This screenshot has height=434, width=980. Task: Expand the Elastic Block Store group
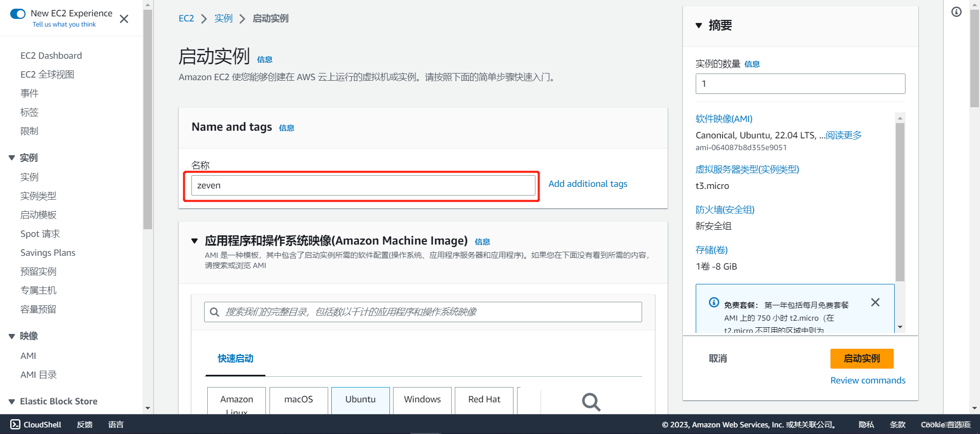click(12, 401)
